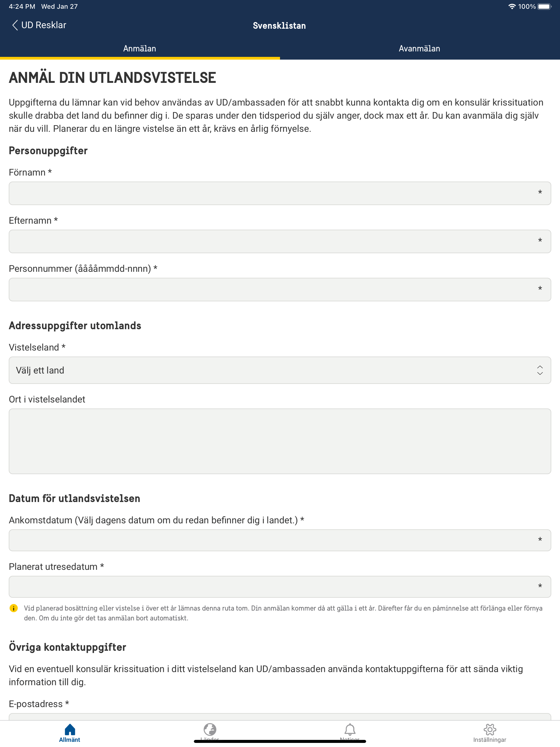The image size is (560, 747).
Task: Switch to the Avanmälan tab
Action: pyautogui.click(x=420, y=48)
